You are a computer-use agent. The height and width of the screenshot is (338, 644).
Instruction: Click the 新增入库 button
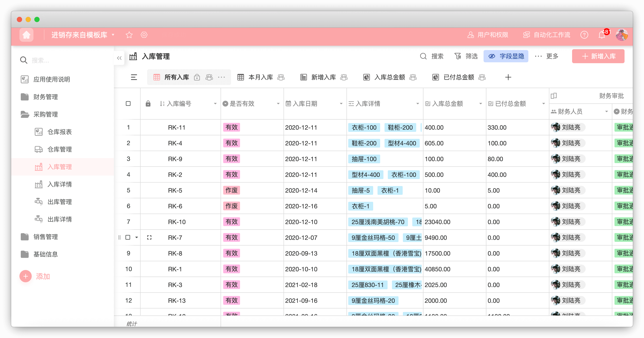[598, 56]
